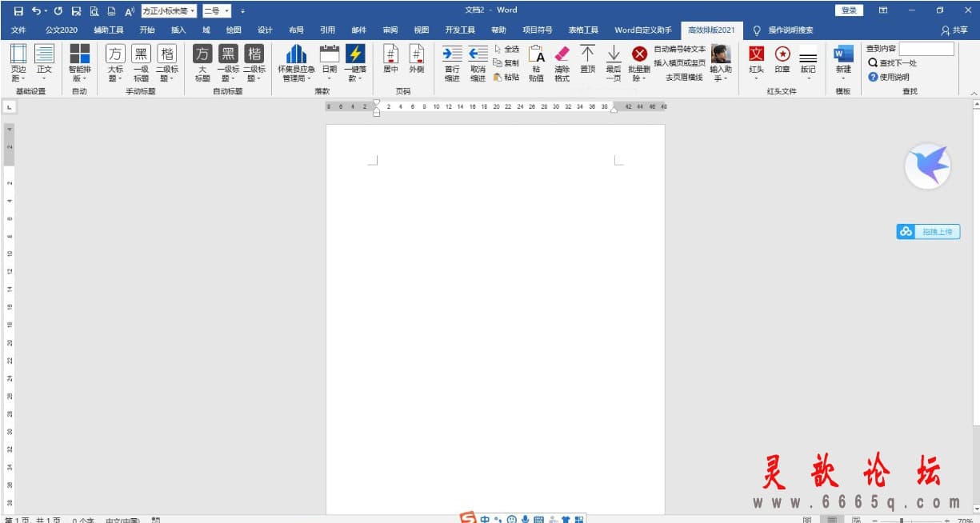Viewport: 980px width, 523px height.
Task: Insert the 怀集县应急管理局 signature
Action: (x=296, y=63)
